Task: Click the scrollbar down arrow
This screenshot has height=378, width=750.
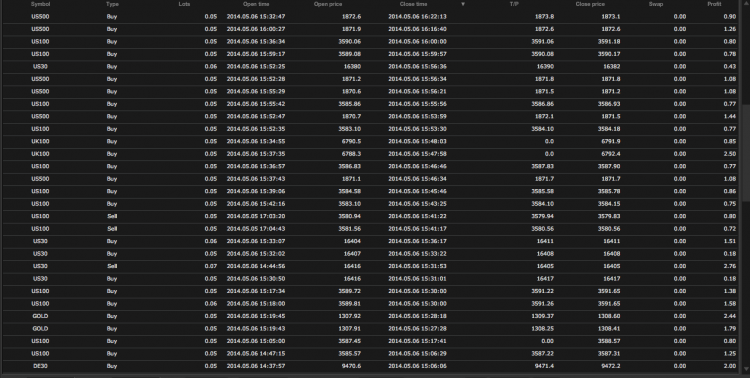Action: click(746, 368)
